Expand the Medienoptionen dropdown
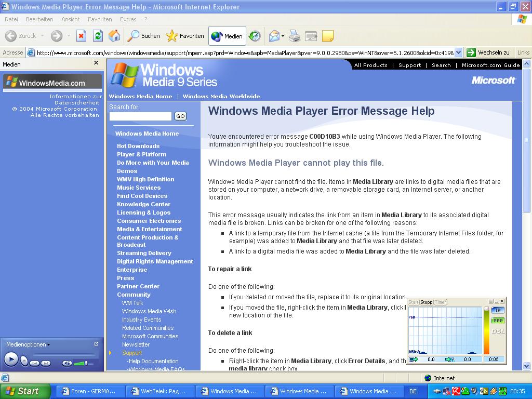The height and width of the screenshot is (399, 532). (28, 344)
